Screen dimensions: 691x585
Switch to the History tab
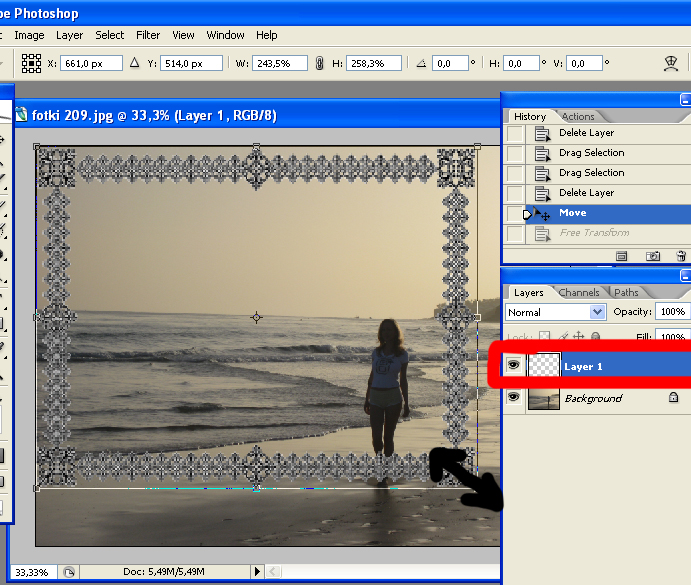[x=530, y=116]
